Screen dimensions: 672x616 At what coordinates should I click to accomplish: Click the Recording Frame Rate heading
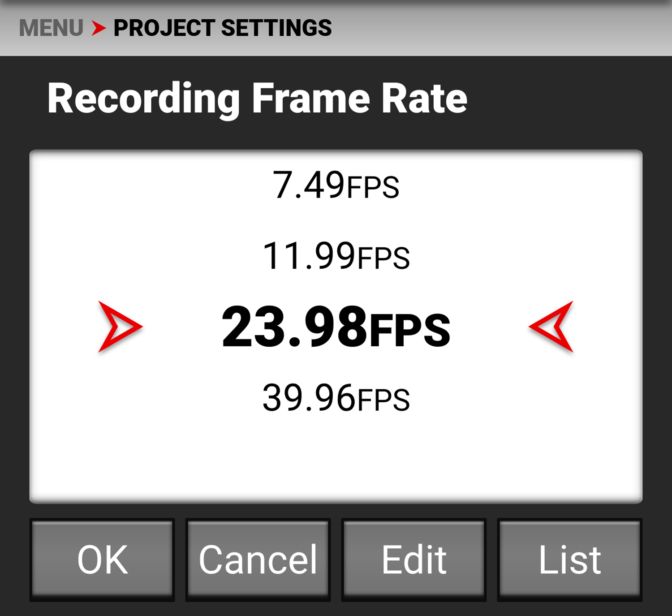pyautogui.click(x=257, y=99)
